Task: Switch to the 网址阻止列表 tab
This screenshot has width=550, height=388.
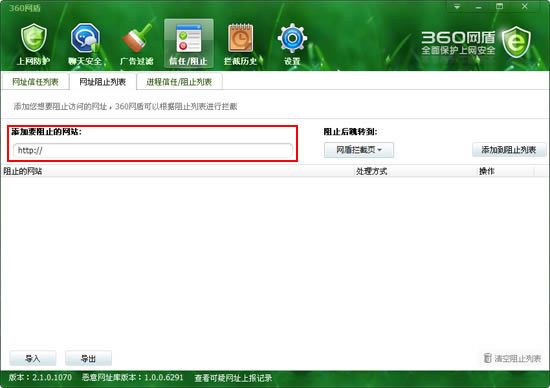Action: pyautogui.click(x=102, y=82)
